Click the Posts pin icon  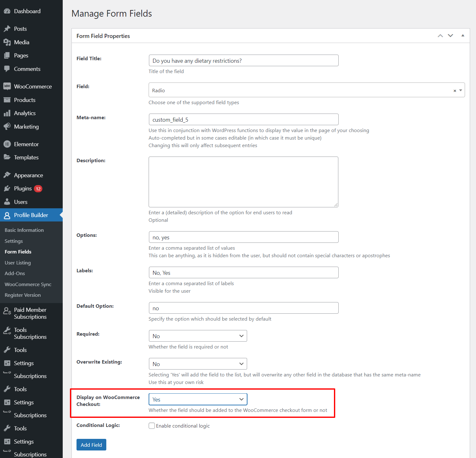point(7,29)
